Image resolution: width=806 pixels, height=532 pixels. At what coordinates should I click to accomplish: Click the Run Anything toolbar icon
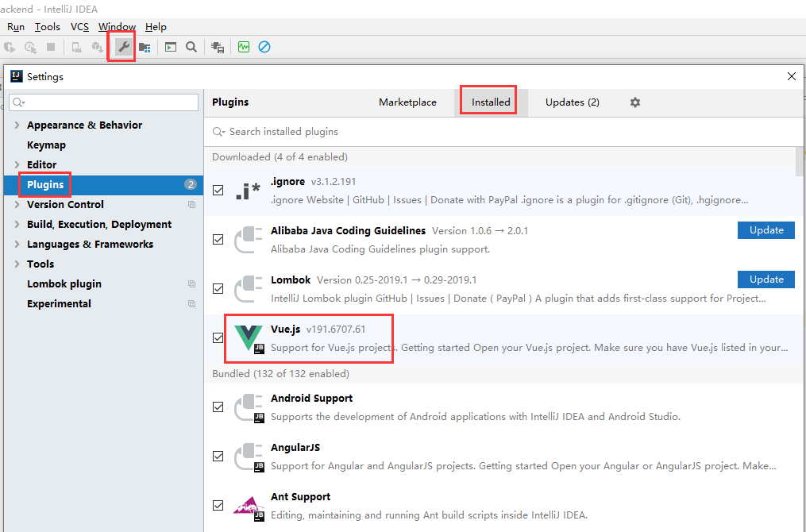click(x=171, y=48)
